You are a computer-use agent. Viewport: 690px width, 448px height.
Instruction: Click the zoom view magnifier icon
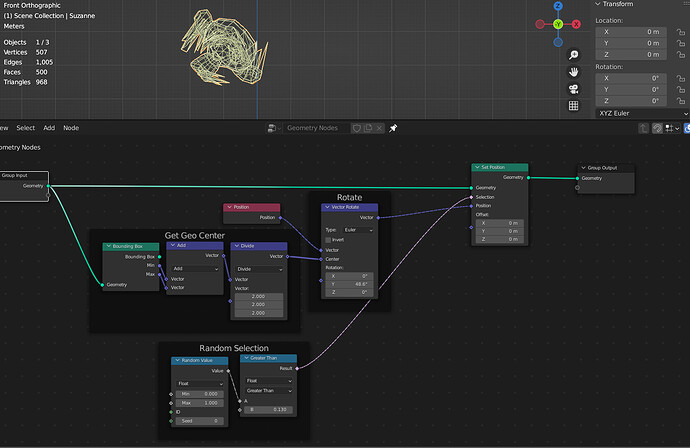[573, 55]
